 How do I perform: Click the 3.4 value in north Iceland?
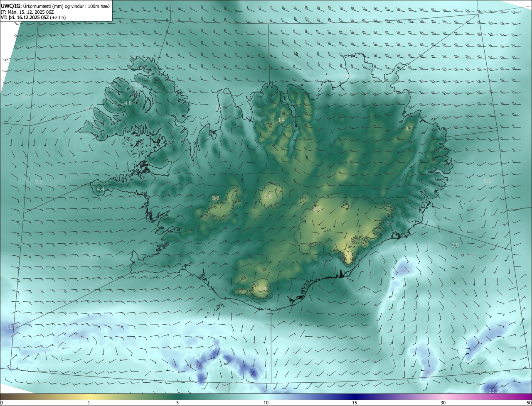pyautogui.click(x=281, y=120)
